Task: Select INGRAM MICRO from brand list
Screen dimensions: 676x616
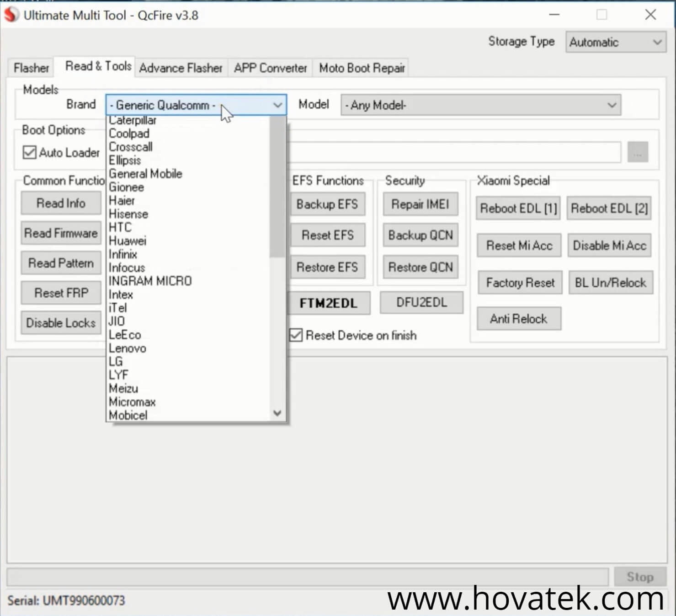Action: tap(188, 281)
